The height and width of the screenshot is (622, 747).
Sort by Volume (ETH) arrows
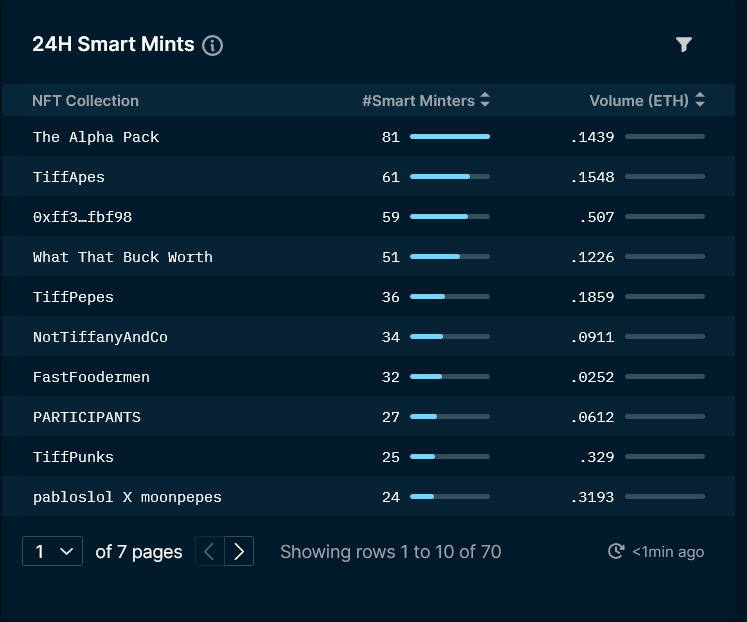click(699, 100)
